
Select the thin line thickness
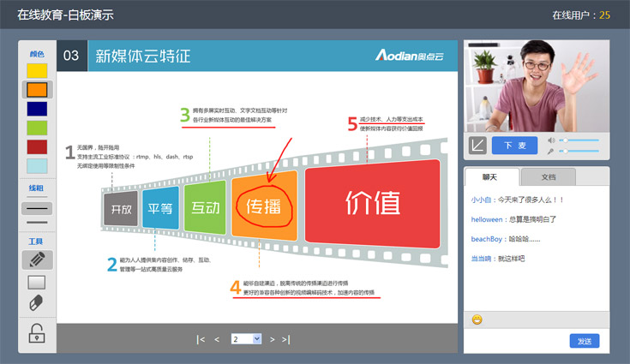(37, 197)
